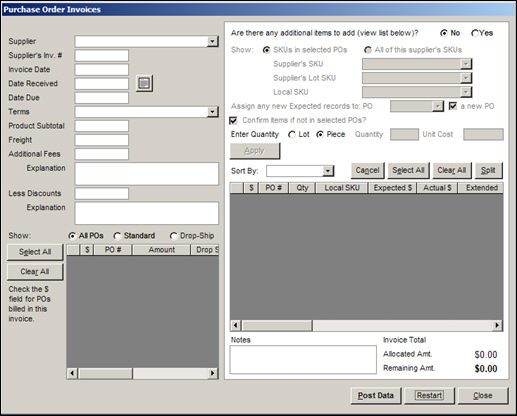Image resolution: width=517 pixels, height=416 pixels.
Task: Click into the Supplier's Inv. # field
Action: [x=102, y=56]
